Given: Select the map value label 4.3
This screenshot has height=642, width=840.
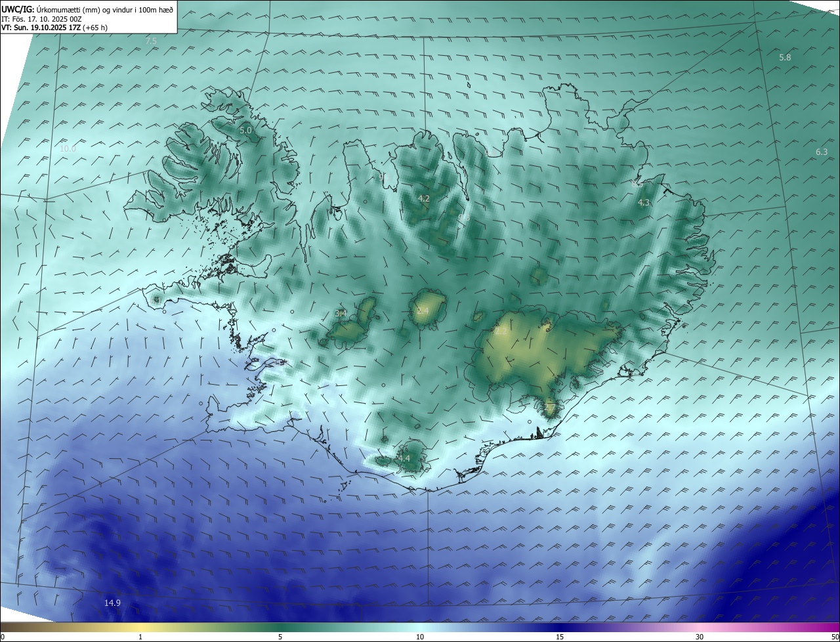Looking at the screenshot, I should click(644, 203).
